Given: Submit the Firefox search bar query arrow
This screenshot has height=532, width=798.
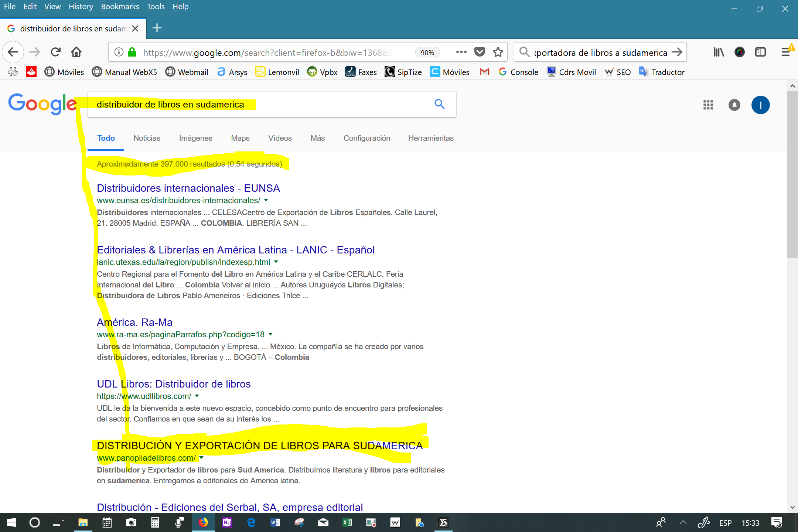Looking at the screenshot, I should pyautogui.click(x=677, y=52).
